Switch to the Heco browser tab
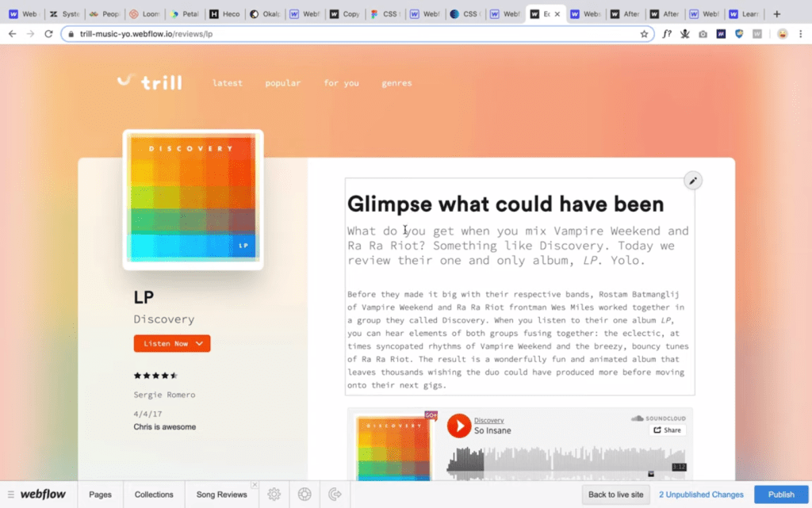The image size is (812, 508). (224, 14)
